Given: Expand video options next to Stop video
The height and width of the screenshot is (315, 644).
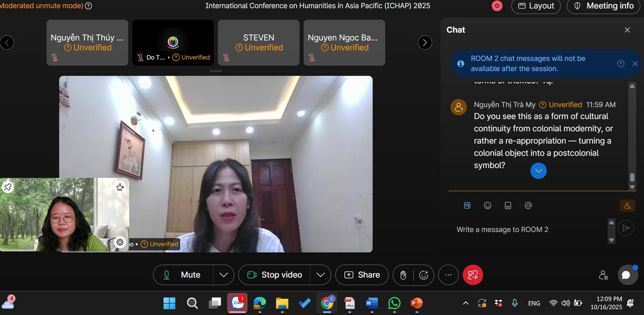Looking at the screenshot, I should pyautogui.click(x=320, y=275).
